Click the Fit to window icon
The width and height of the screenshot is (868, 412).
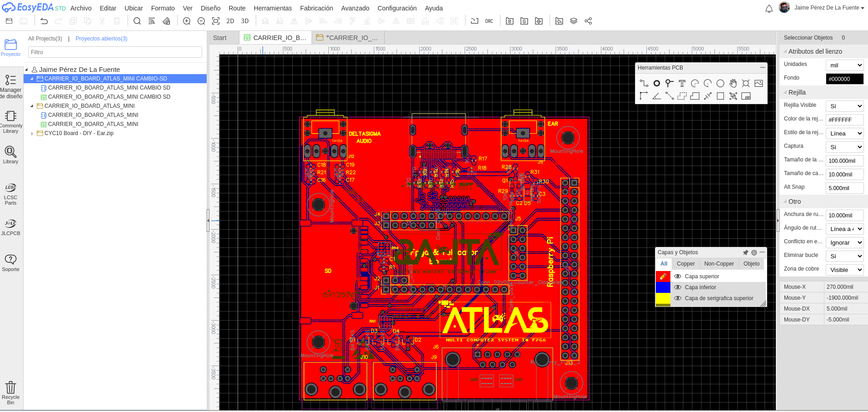point(216,21)
